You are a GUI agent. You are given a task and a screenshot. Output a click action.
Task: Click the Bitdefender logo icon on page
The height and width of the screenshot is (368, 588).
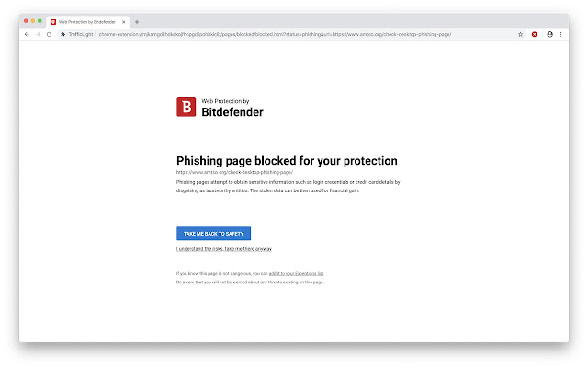point(186,107)
